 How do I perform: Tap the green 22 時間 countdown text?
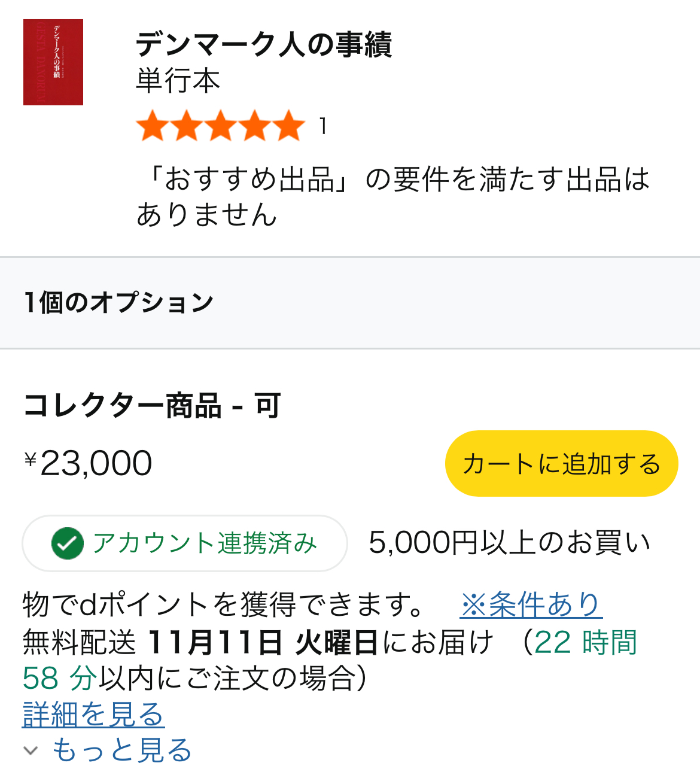click(585, 643)
